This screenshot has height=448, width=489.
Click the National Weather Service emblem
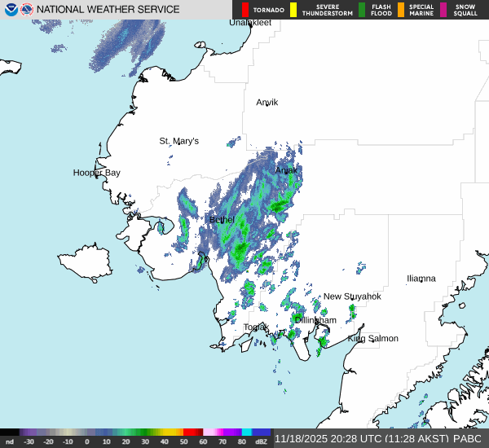pos(27,10)
